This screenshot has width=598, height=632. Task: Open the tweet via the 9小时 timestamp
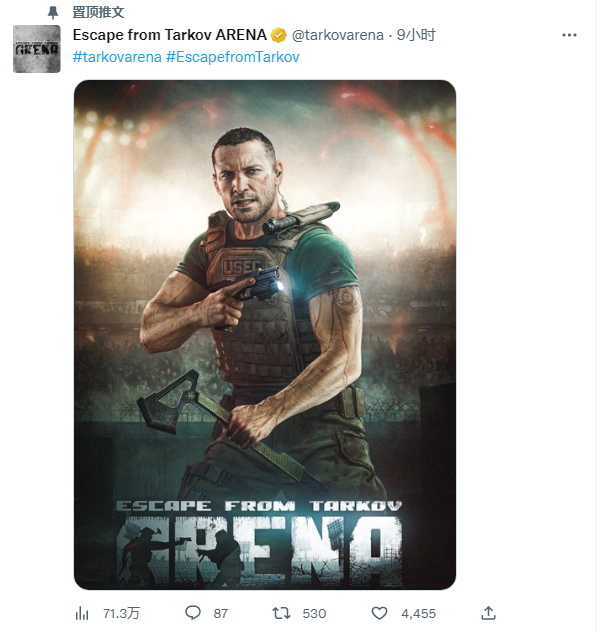coord(416,35)
